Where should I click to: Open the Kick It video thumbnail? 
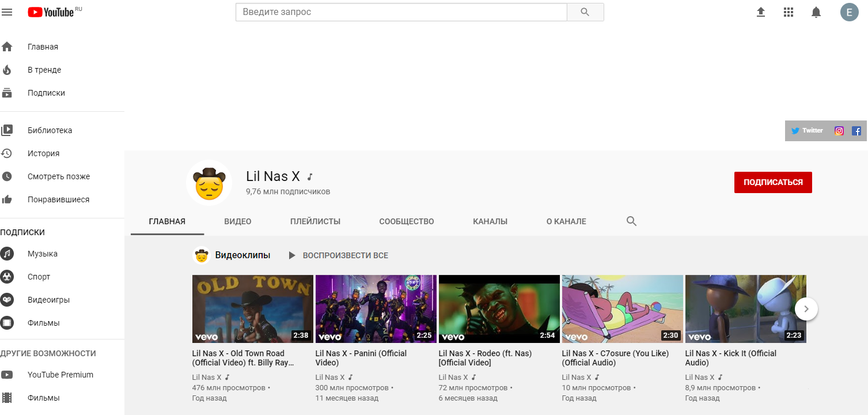click(746, 309)
